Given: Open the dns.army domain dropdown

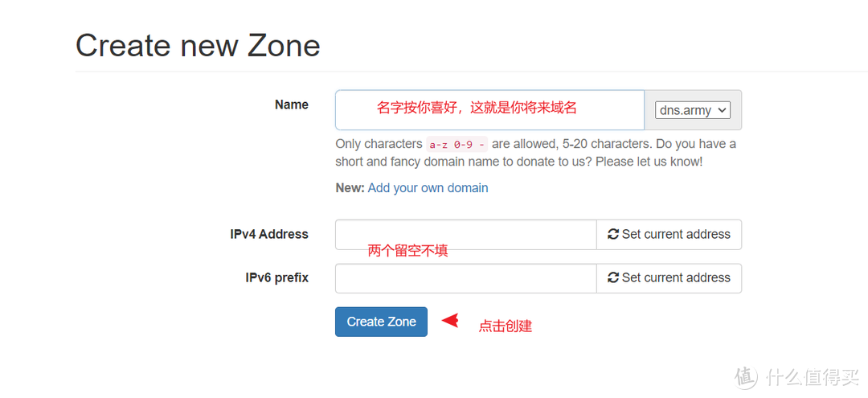Looking at the screenshot, I should point(693,110).
